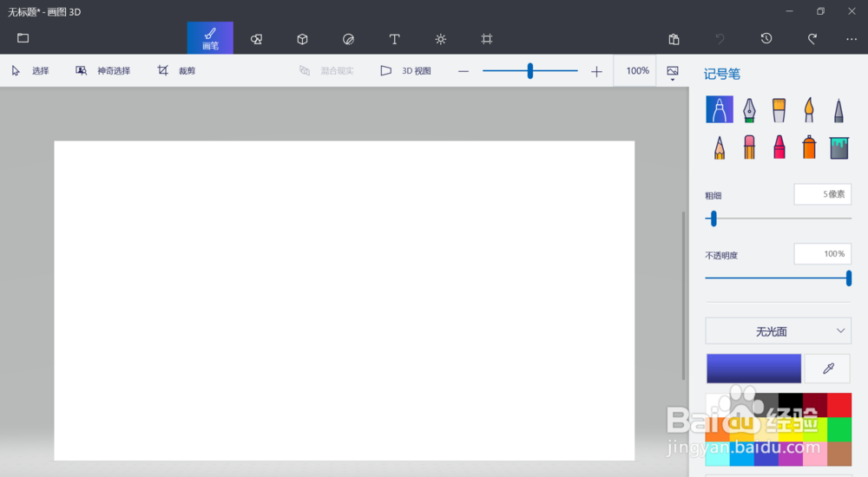
Task: Click the zoom in plus button
Action: pyautogui.click(x=596, y=71)
